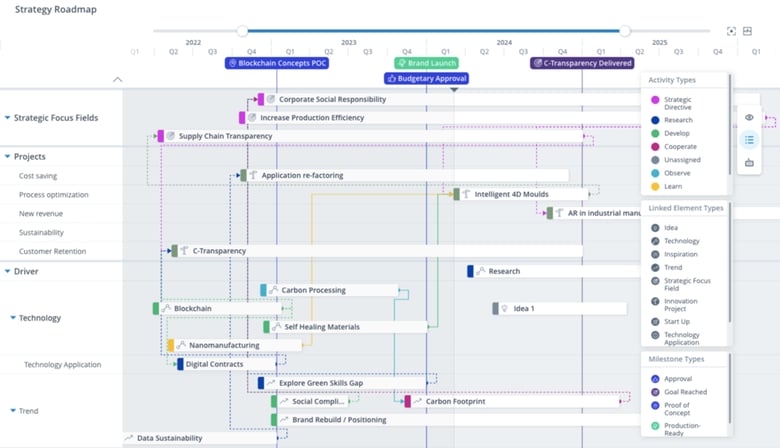The width and height of the screenshot is (780, 448).
Task: Click the Research dark blue legend swatch
Action: pyautogui.click(x=655, y=120)
